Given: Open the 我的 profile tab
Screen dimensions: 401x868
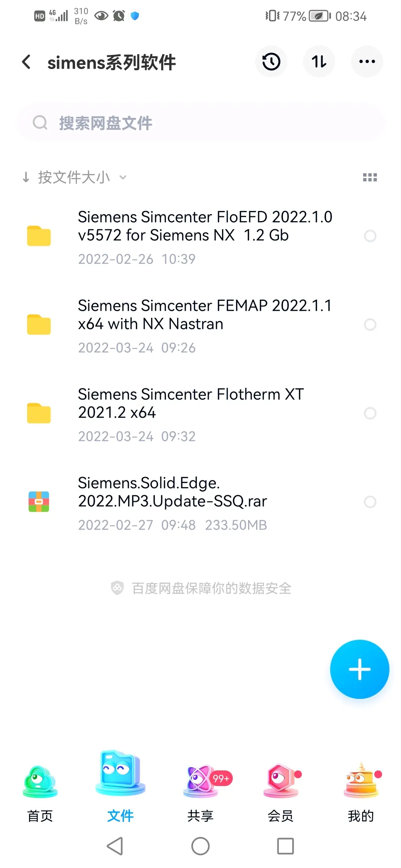Looking at the screenshot, I should 361,793.
